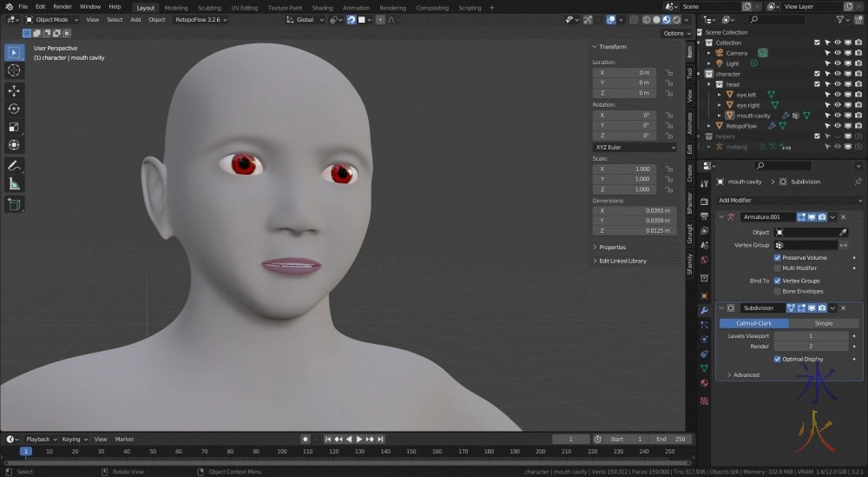The image size is (868, 477).
Task: Click the eyedropper beside the Armature Object field
Action: coord(843,233)
